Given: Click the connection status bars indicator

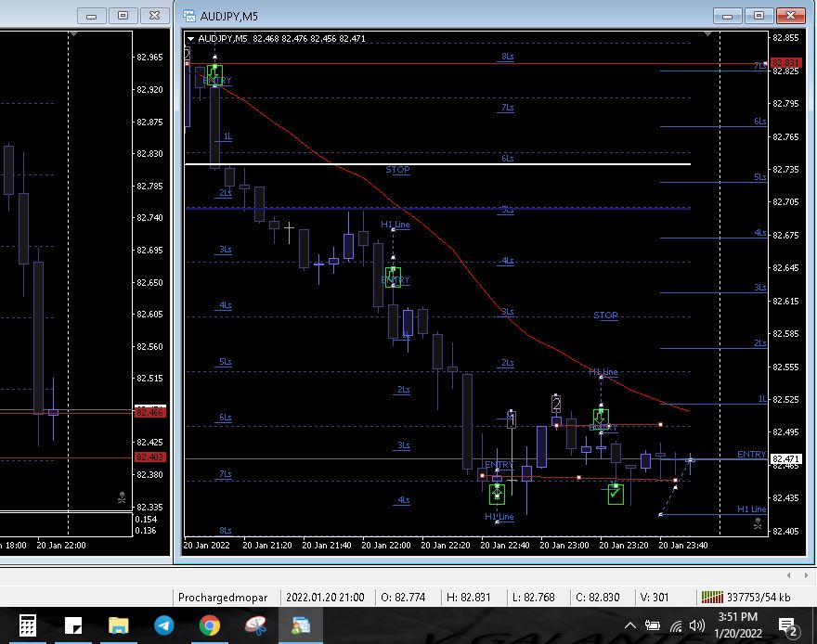Looking at the screenshot, I should (711, 598).
